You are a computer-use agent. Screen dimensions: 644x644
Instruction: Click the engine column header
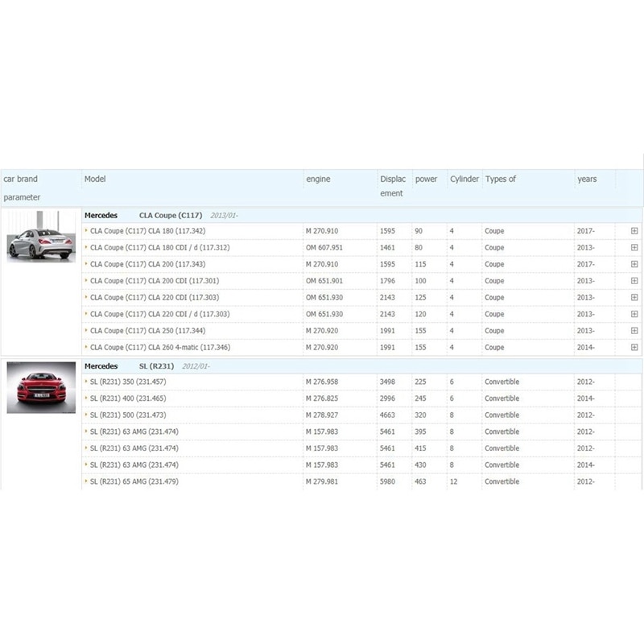click(318, 179)
